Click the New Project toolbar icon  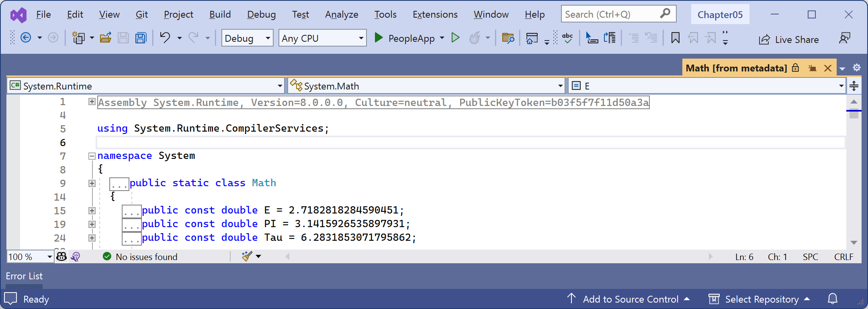coord(78,38)
